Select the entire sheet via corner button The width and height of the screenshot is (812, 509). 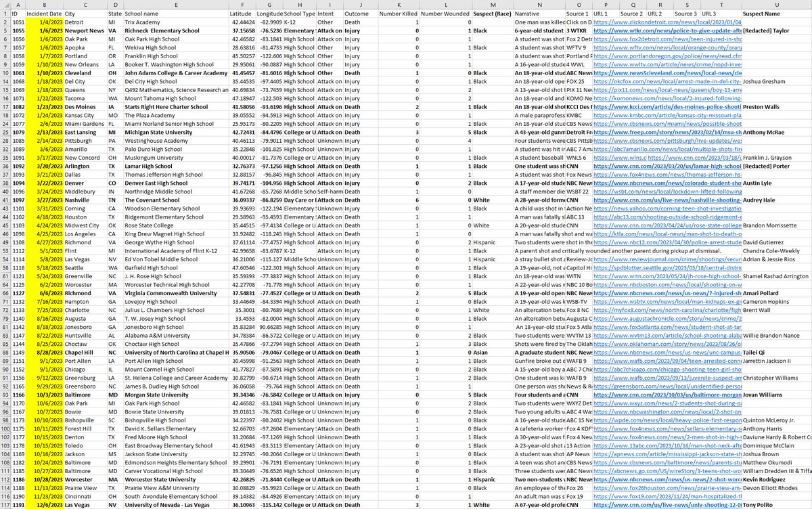pyautogui.click(x=5, y=4)
